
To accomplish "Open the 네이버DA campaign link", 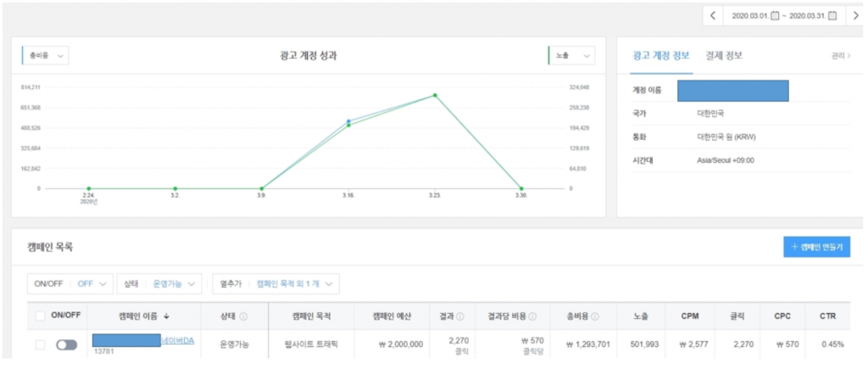I will click(x=178, y=341).
